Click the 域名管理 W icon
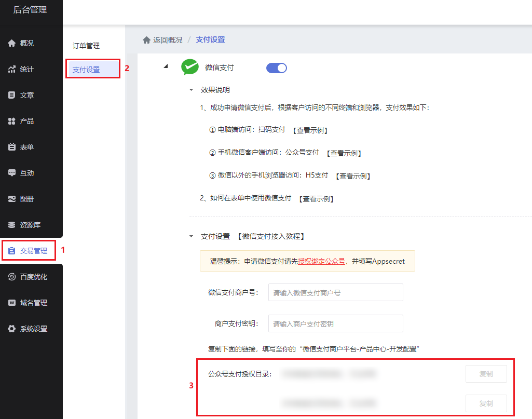The width and height of the screenshot is (532, 419). pos(12,303)
